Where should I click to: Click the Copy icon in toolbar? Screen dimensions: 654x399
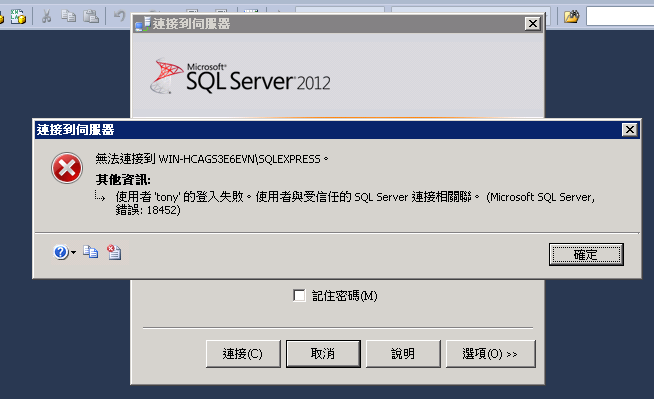(68, 16)
